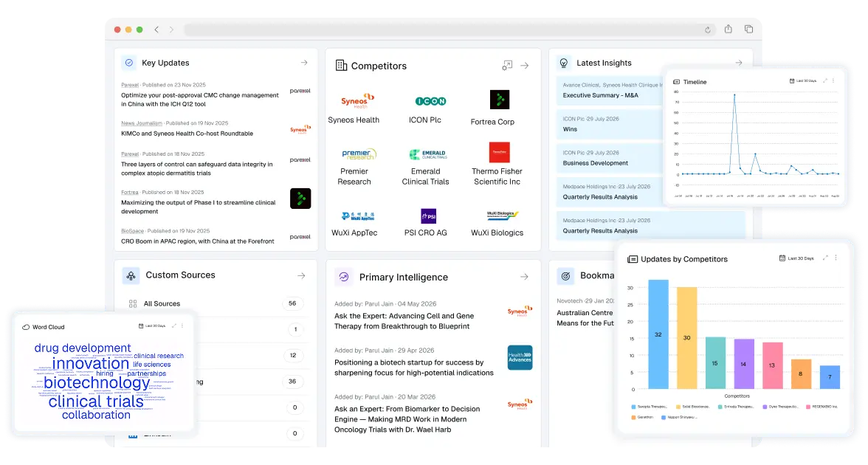
Task: Reload the page with the refresh icon
Action: (707, 30)
